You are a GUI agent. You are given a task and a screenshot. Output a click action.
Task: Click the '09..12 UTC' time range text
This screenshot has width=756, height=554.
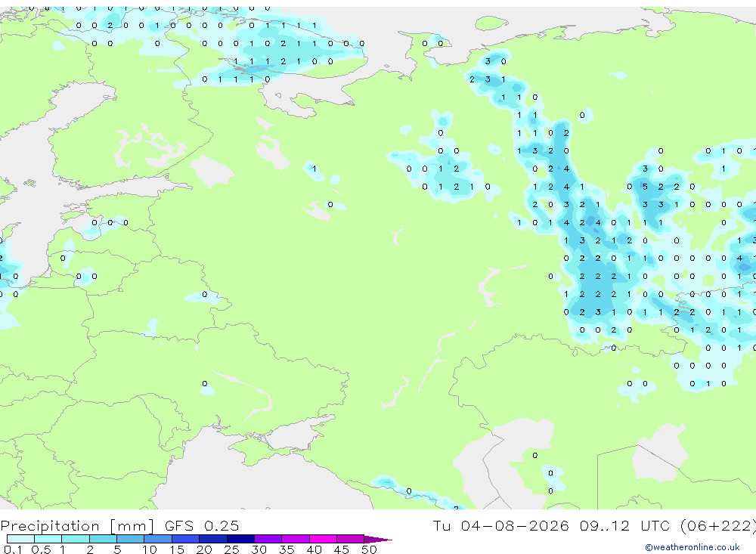624,525
